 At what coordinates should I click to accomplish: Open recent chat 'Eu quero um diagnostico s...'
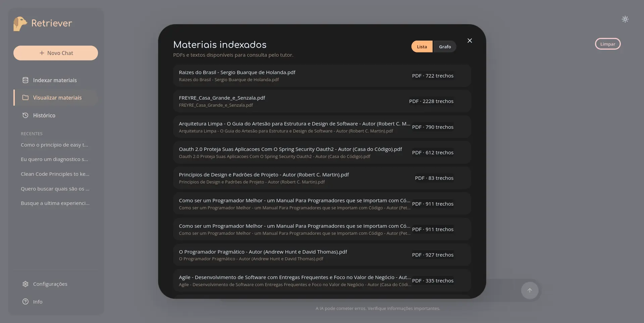click(x=54, y=159)
